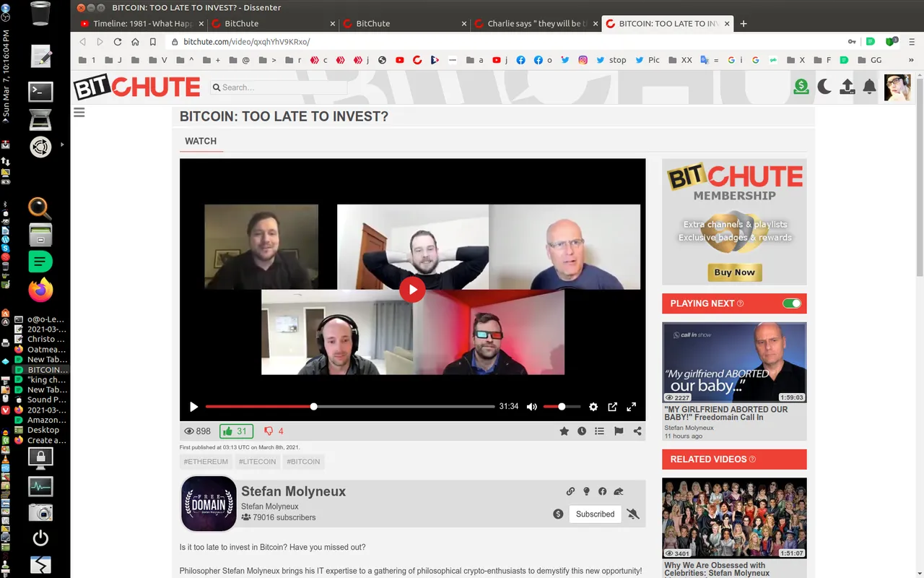Screen dimensions: 924x578
Task: Add video to favorites with star icon
Action: (x=564, y=431)
